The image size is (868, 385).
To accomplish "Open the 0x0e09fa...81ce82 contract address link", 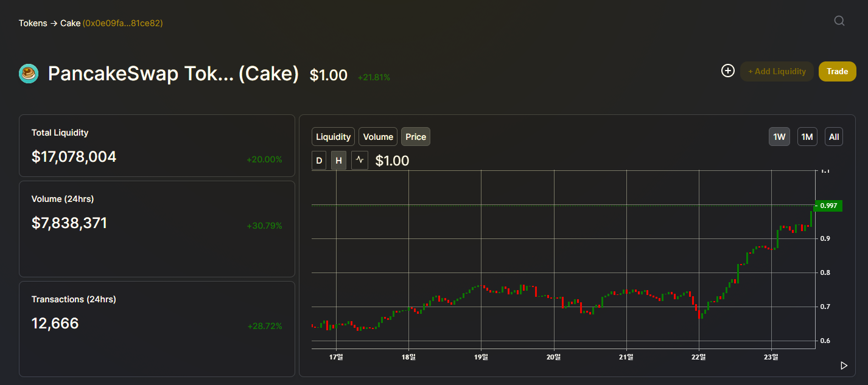I will click(123, 23).
